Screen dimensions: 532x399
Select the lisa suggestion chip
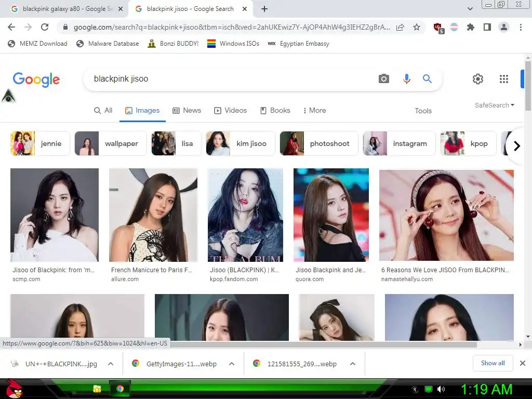pos(176,143)
